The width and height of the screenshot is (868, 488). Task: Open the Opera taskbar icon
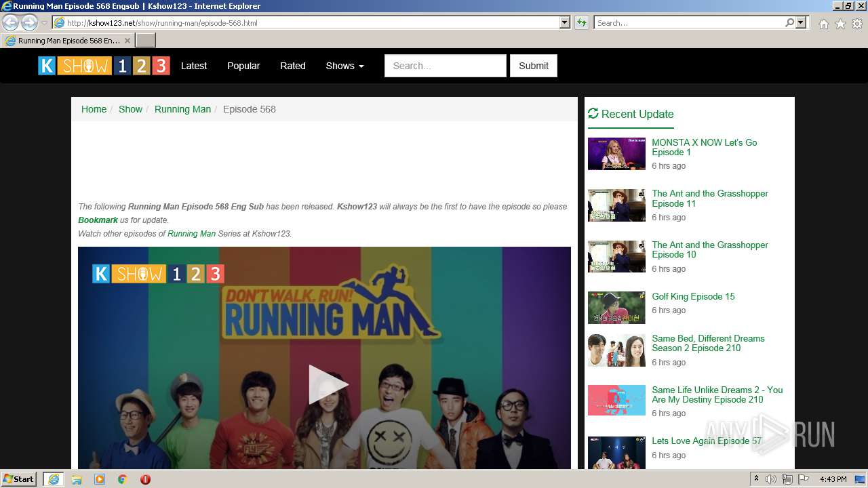145,479
